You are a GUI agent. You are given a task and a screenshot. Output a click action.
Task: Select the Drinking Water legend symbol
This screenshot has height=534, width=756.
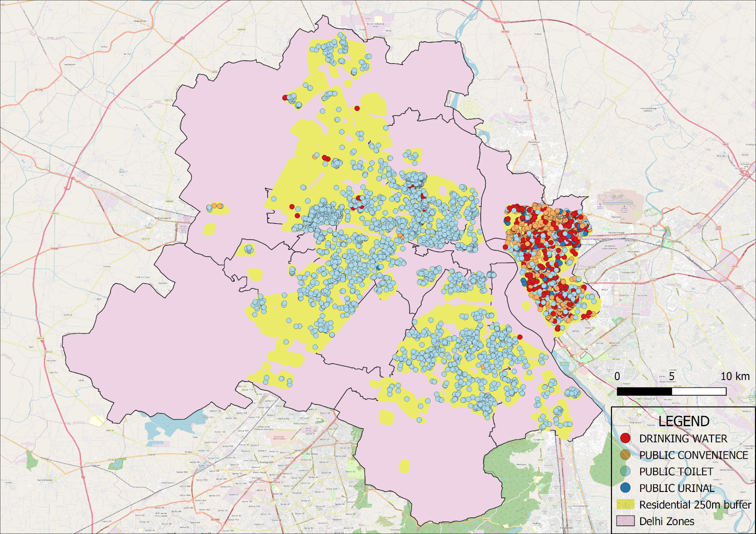click(625, 438)
